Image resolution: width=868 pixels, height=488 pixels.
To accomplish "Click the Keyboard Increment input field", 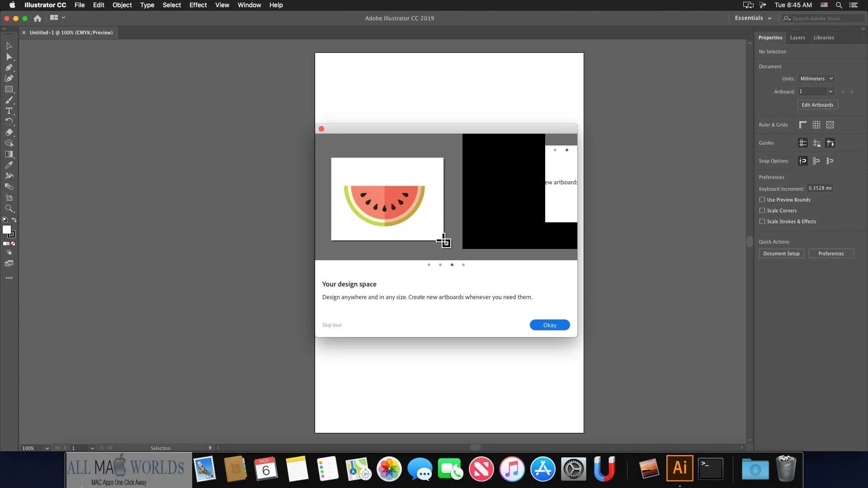I will click(x=820, y=188).
